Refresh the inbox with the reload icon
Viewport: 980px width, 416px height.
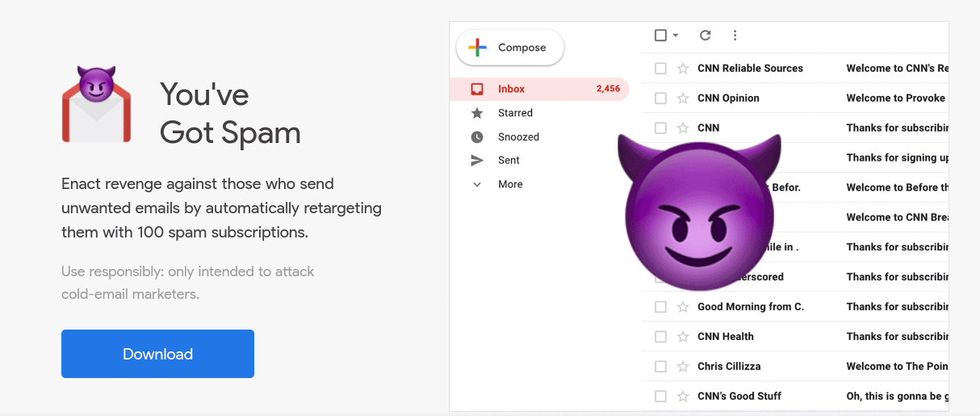705,36
